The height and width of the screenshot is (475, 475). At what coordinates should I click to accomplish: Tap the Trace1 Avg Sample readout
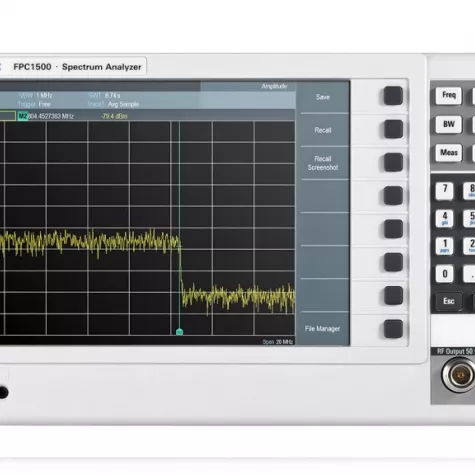pos(113,104)
